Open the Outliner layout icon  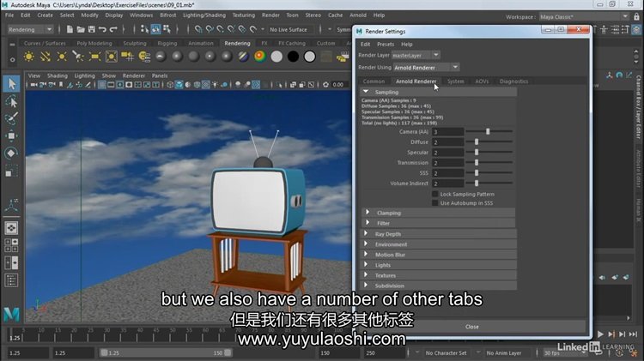(11, 280)
